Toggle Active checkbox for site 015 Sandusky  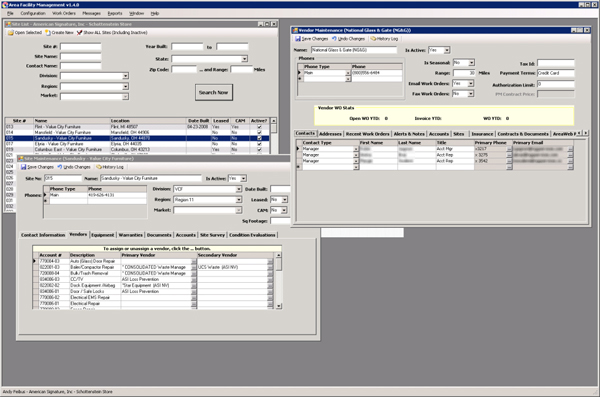(259, 138)
